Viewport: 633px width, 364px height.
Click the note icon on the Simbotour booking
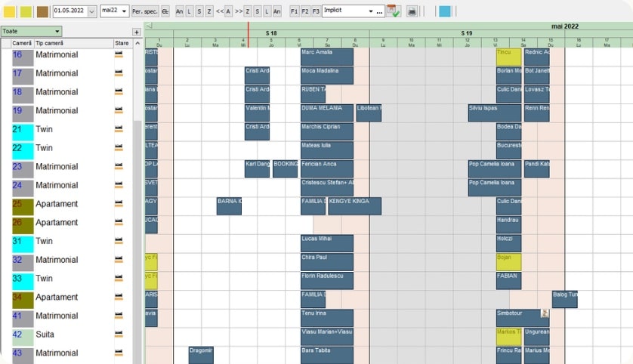pyautogui.click(x=544, y=313)
